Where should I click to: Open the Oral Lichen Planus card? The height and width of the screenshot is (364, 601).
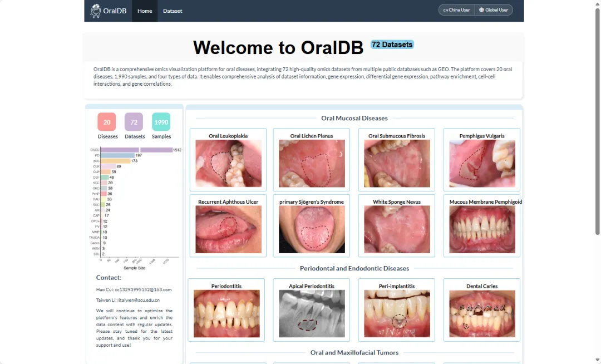[312, 160]
